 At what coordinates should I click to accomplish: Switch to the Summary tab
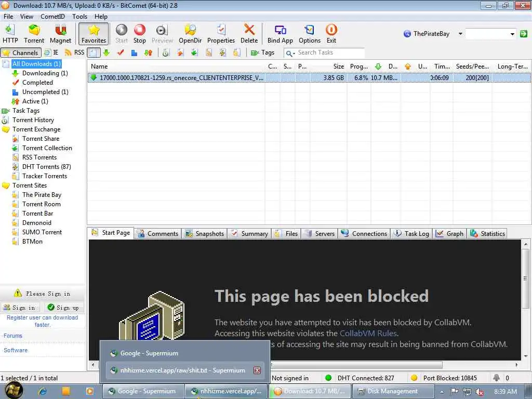click(249, 233)
